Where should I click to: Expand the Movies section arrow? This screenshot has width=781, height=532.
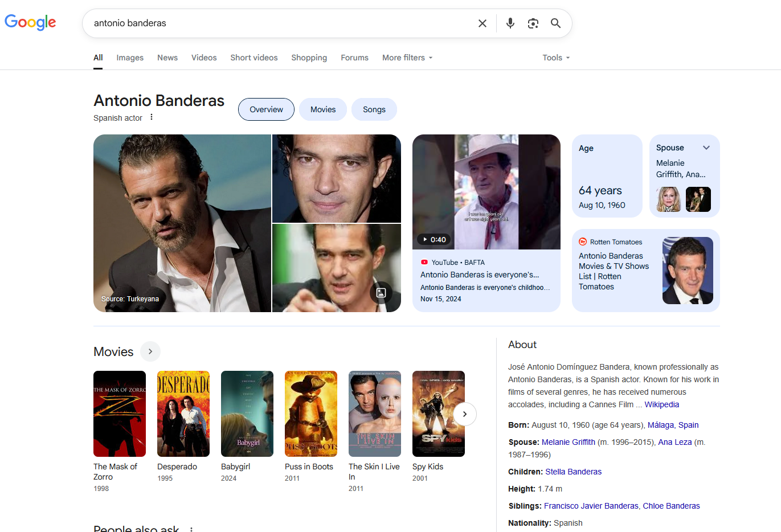150,351
